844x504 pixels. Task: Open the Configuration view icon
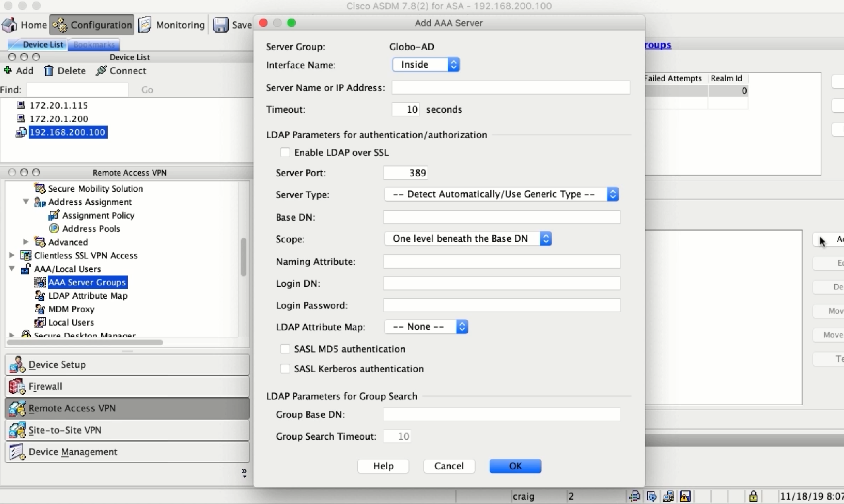click(60, 25)
